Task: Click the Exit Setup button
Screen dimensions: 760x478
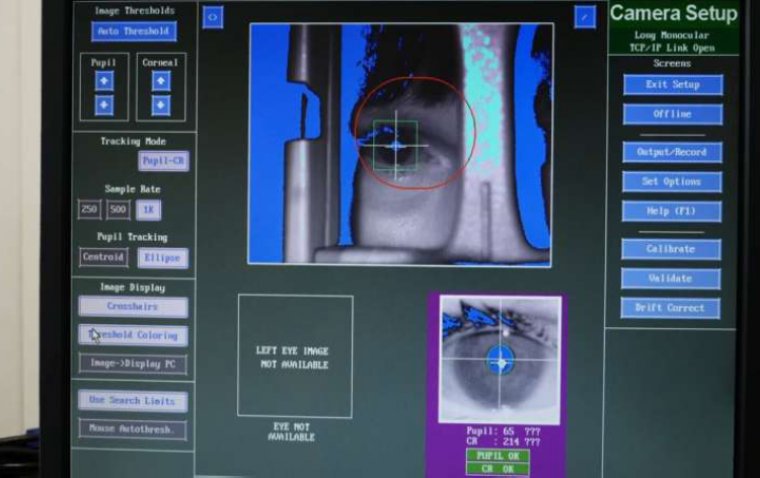Action: (x=672, y=85)
